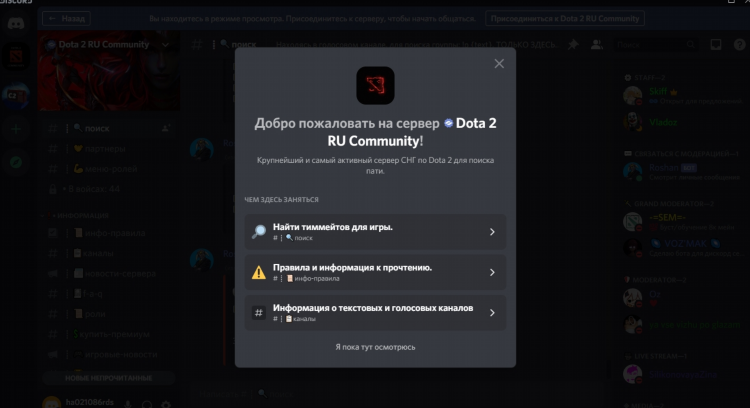Click member 'VOZ'MAK' in member list
This screenshot has width=750, height=408.
[683, 248]
